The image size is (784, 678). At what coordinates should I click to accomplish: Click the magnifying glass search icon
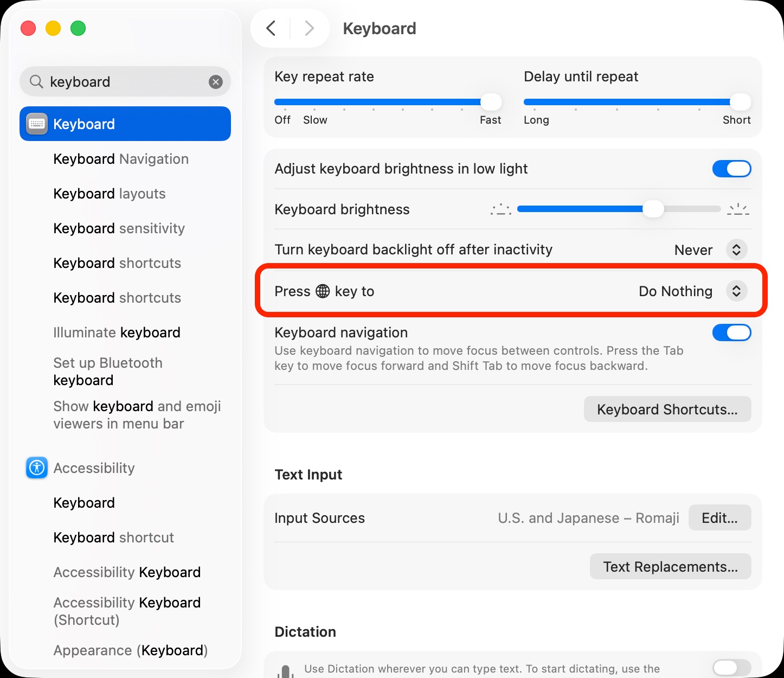tap(36, 82)
